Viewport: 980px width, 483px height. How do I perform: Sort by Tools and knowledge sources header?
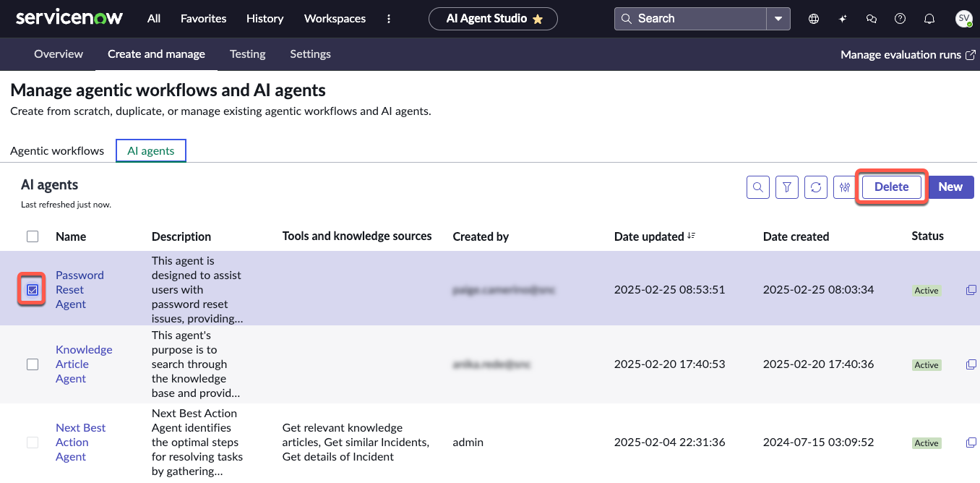pyautogui.click(x=357, y=236)
